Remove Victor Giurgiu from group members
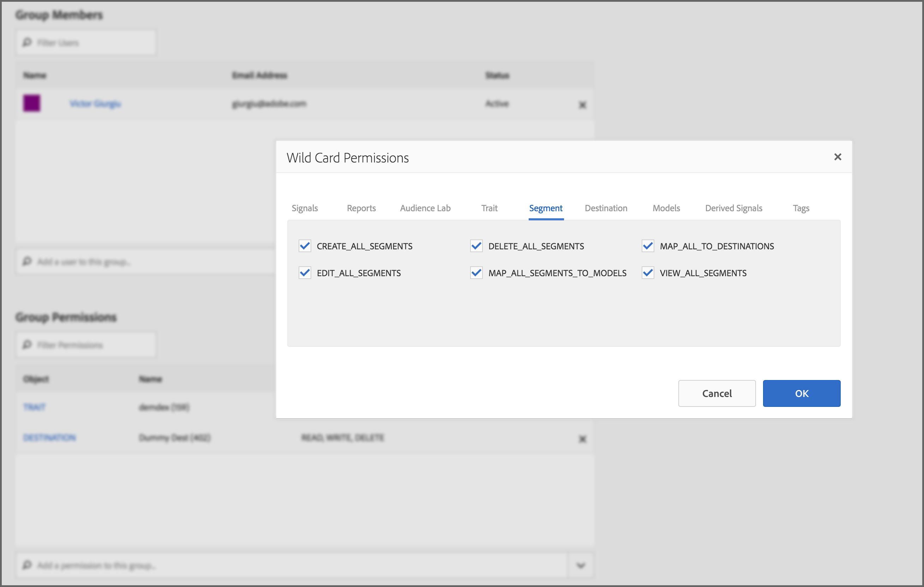The height and width of the screenshot is (587, 924). click(x=582, y=105)
